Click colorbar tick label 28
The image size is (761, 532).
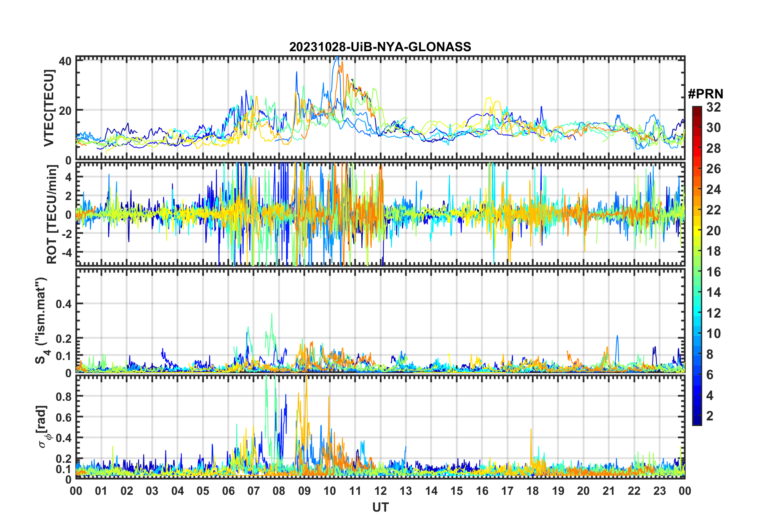(x=713, y=148)
